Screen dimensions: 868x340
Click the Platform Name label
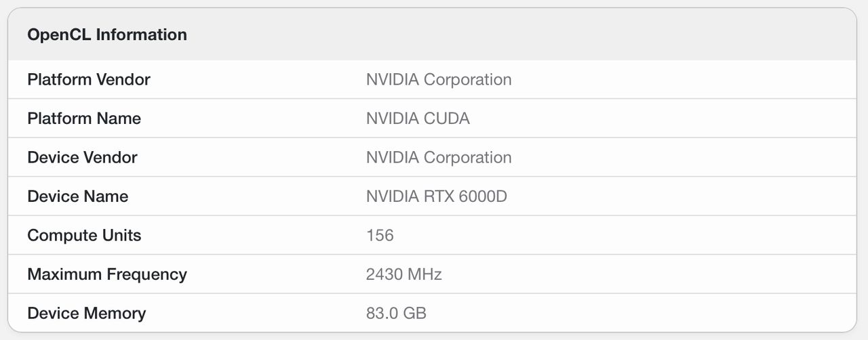click(x=84, y=119)
